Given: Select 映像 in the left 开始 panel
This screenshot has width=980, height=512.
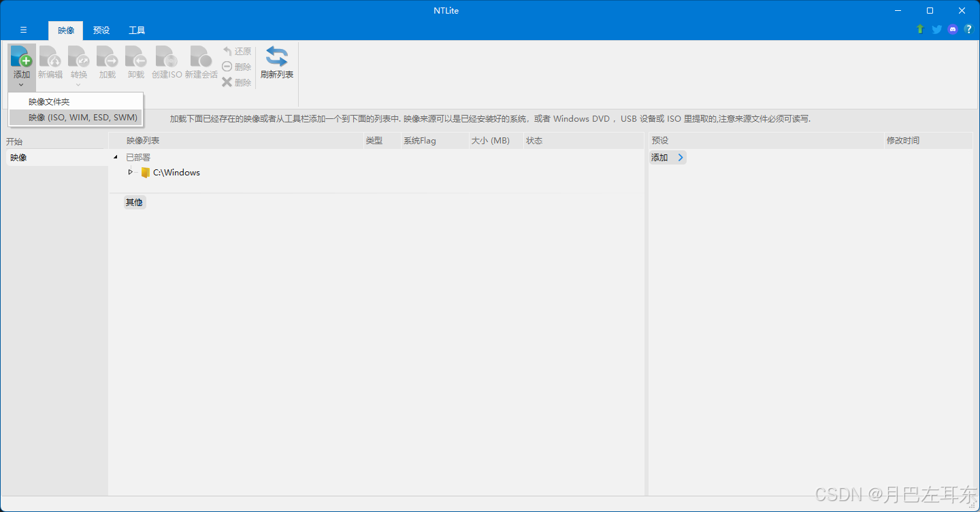Looking at the screenshot, I should [56, 157].
